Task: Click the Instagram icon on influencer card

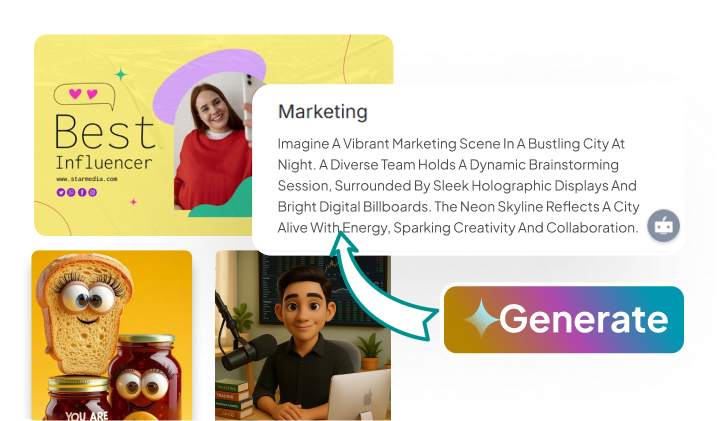Action: (92, 192)
